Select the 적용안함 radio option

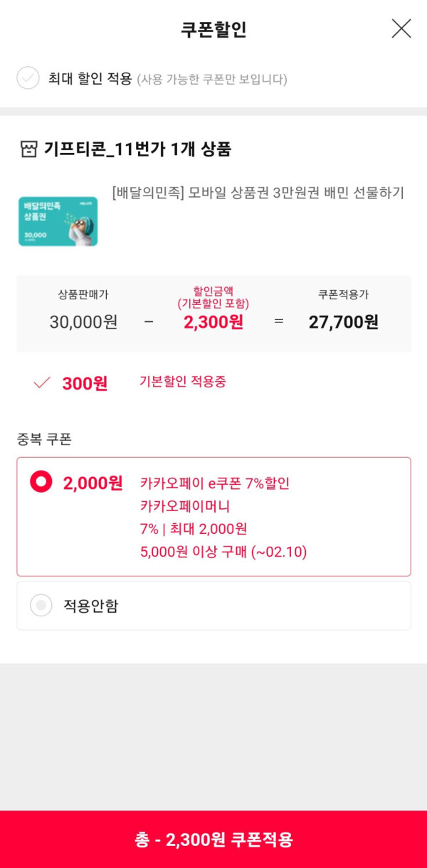[x=41, y=606]
